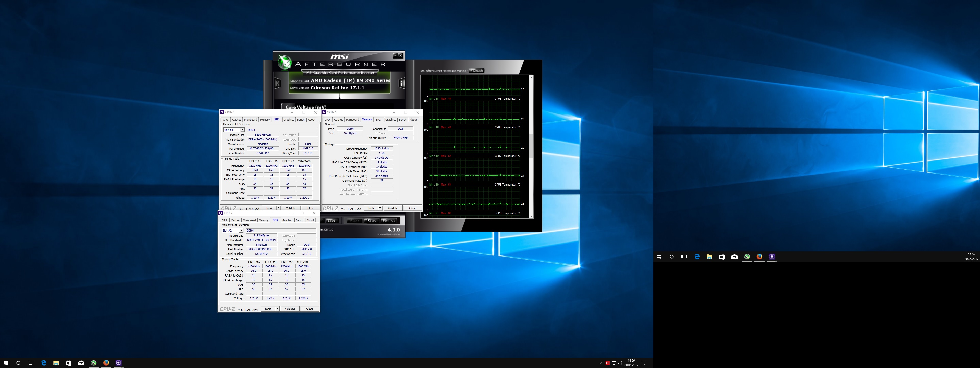Click the network icon in system tray
980x368 pixels.
(x=614, y=363)
